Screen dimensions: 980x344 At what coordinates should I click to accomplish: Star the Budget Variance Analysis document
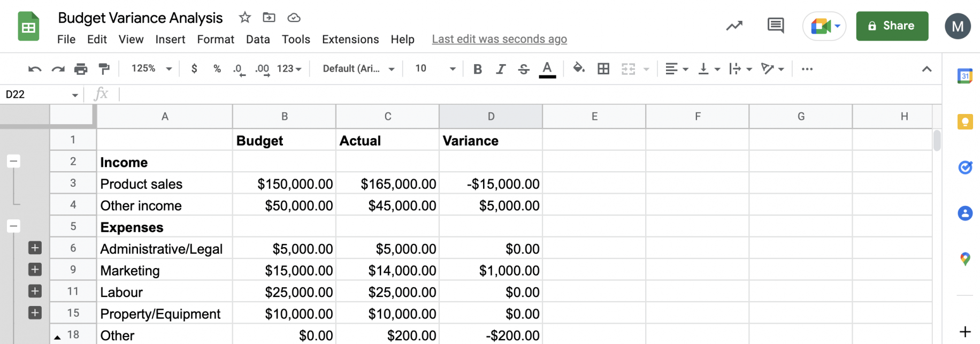coord(245,17)
